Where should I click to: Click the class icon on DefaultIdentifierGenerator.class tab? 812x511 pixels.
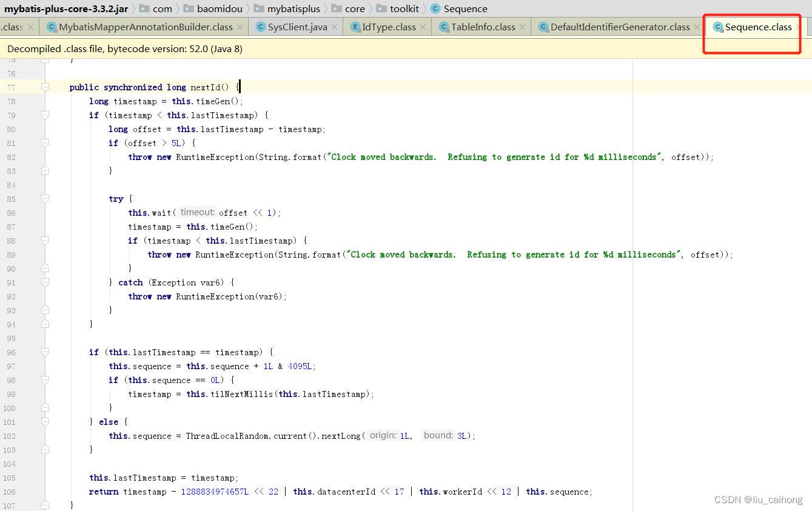pos(543,27)
